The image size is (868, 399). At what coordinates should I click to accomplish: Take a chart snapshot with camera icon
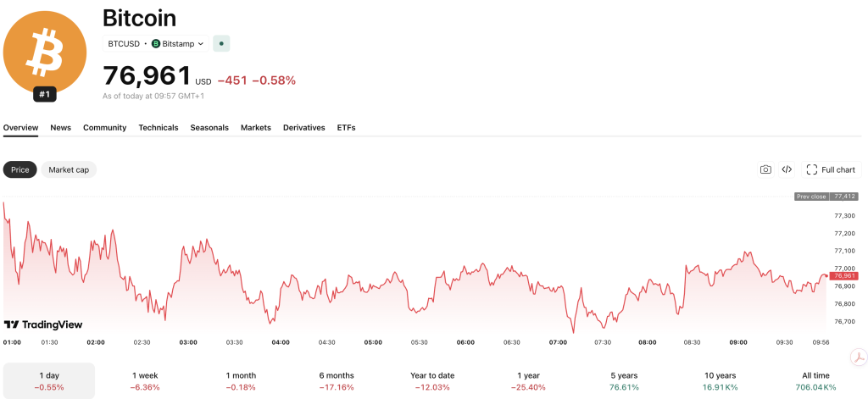coord(765,170)
